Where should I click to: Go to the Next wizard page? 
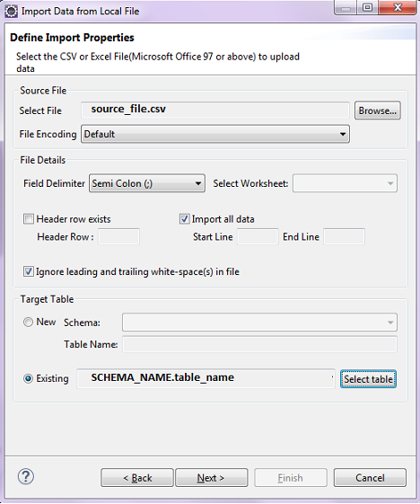click(x=212, y=478)
